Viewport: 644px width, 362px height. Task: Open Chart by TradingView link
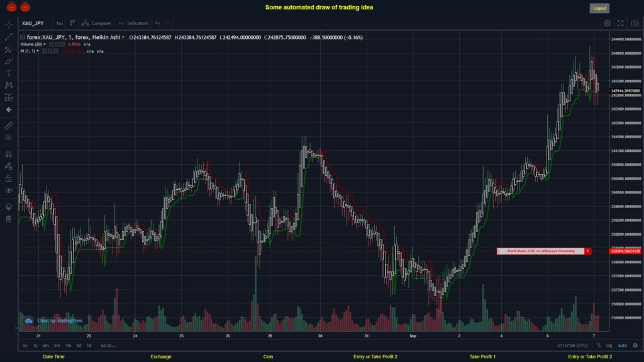coord(60,321)
